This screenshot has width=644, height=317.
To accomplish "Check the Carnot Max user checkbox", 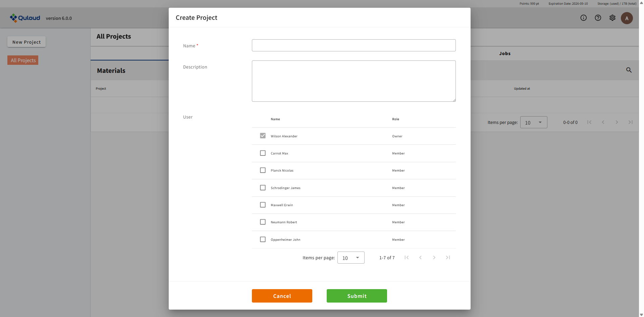I will (263, 153).
